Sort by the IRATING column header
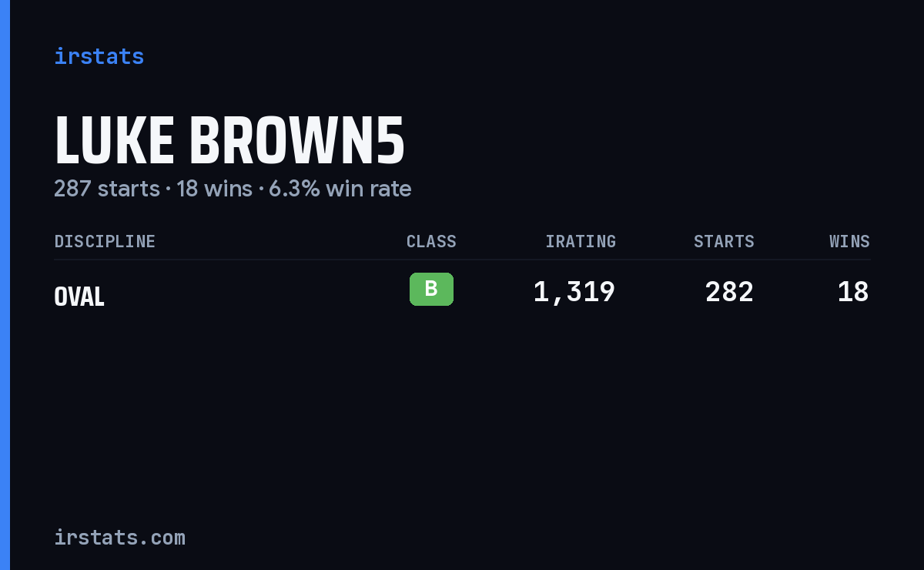The height and width of the screenshot is (570, 924). [x=581, y=242]
